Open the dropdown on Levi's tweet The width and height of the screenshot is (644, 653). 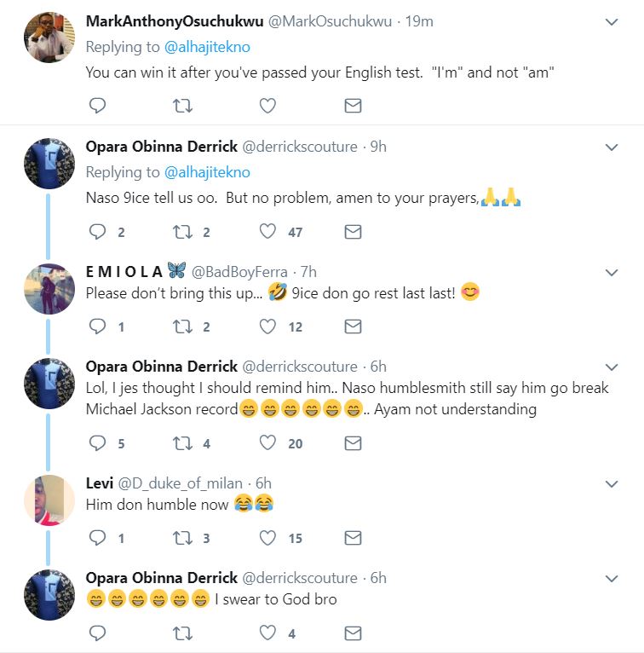(x=611, y=484)
